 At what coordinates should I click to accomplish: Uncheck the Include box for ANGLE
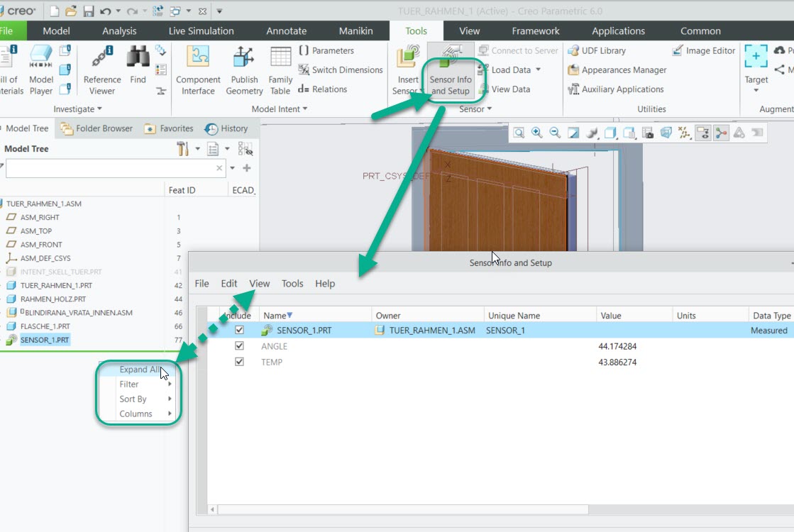point(238,346)
